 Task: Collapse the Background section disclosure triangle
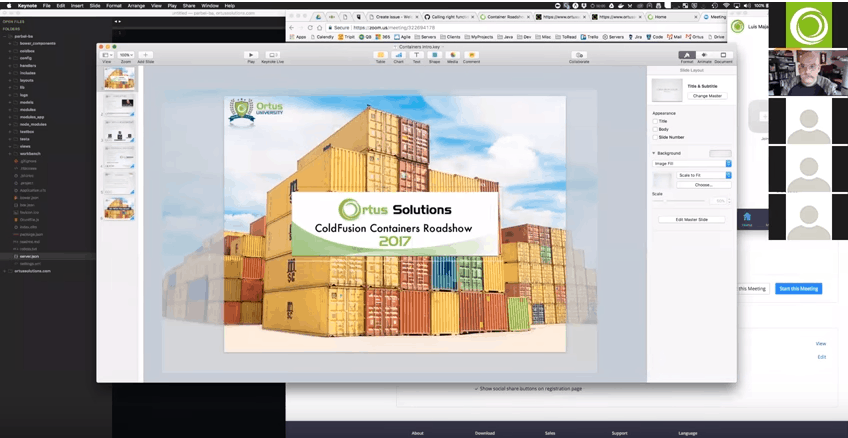pos(654,154)
